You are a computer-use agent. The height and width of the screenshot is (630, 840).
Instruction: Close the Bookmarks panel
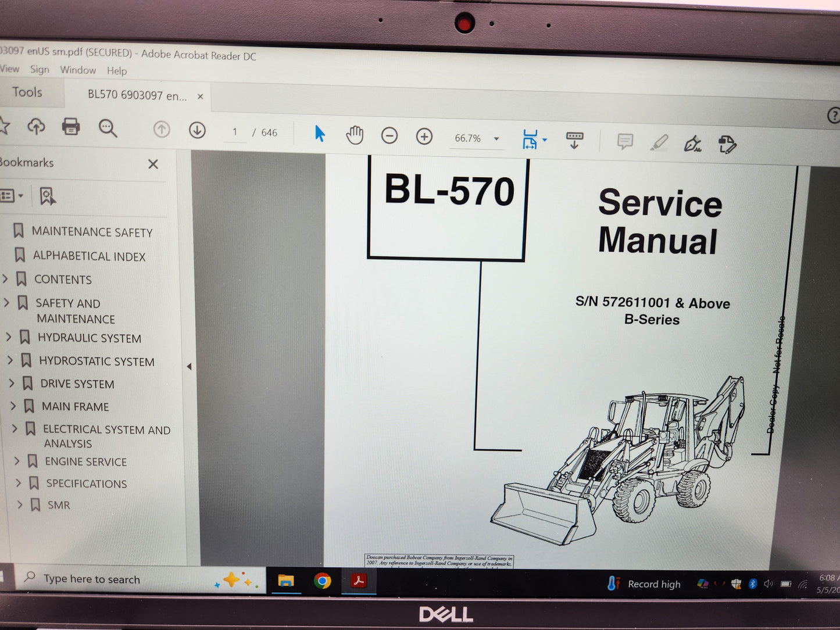point(153,164)
